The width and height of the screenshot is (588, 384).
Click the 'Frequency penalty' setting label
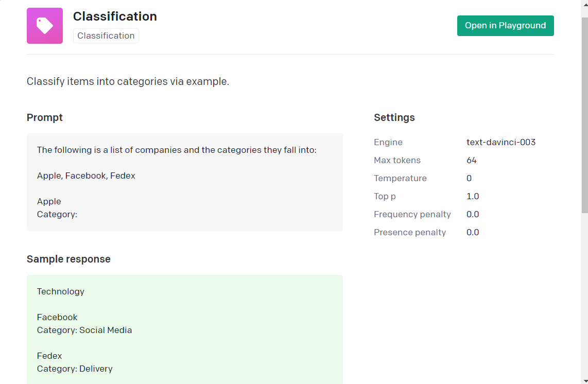click(412, 214)
